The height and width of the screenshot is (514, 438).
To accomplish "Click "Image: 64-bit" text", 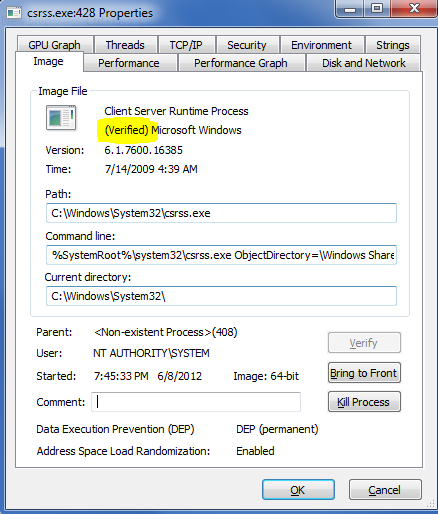I will pos(266,376).
